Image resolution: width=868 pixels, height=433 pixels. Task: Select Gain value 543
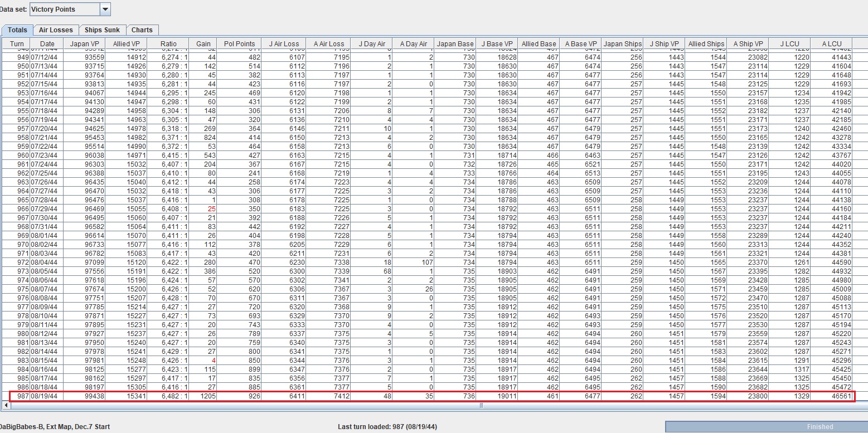[209, 155]
